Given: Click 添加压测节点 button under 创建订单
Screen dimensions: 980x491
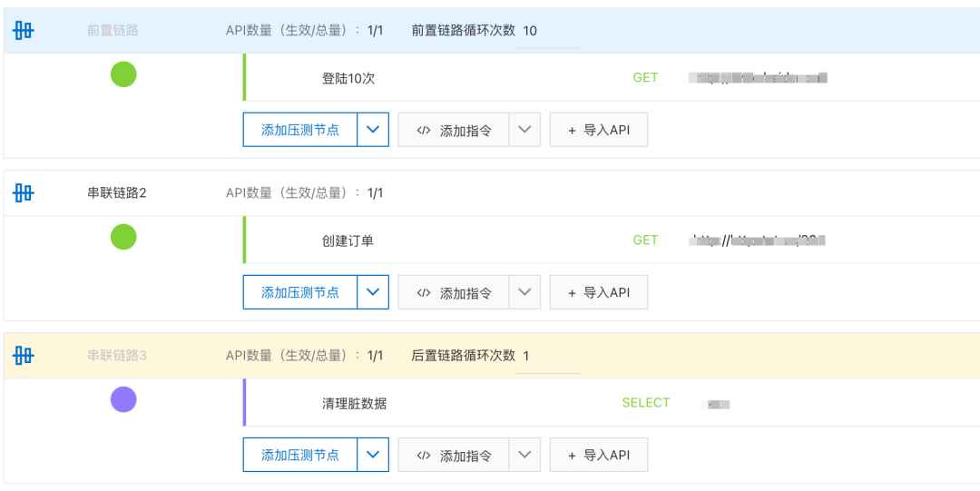Looking at the screenshot, I should pos(300,292).
